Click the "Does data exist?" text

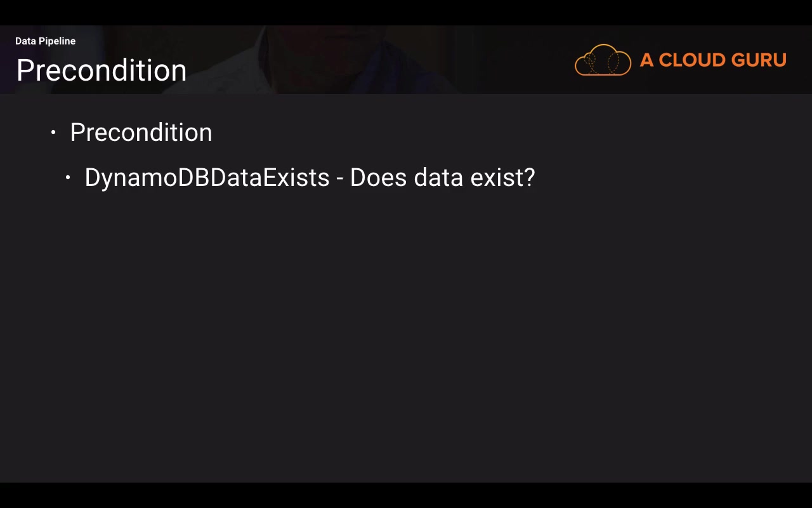[x=442, y=178]
